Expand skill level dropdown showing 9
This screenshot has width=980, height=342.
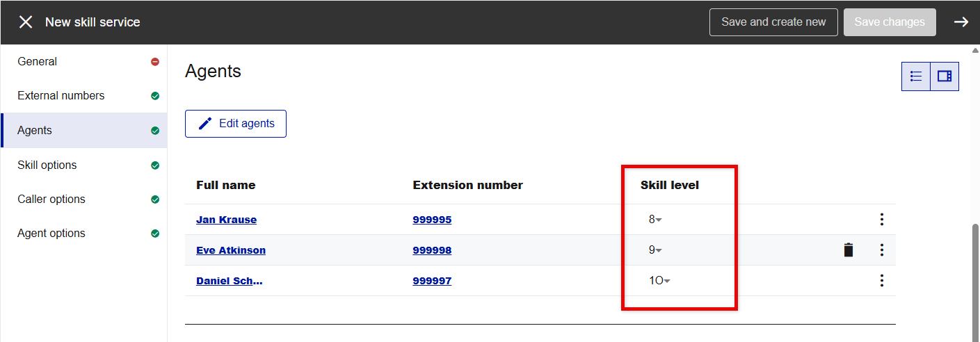(655, 250)
